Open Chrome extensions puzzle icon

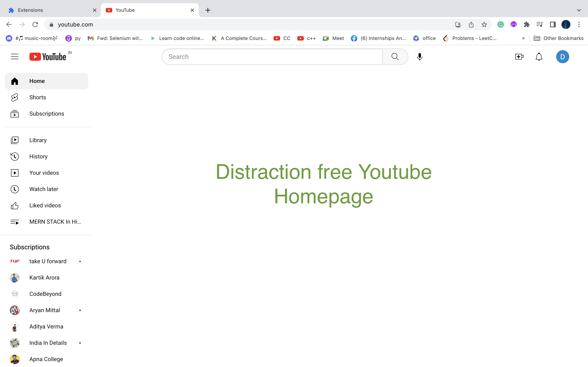[527, 24]
